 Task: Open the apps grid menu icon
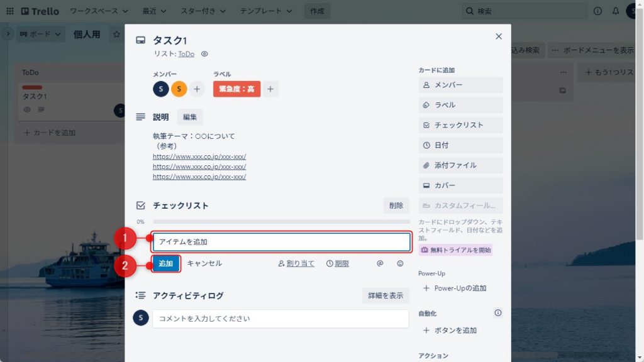pos(10,11)
